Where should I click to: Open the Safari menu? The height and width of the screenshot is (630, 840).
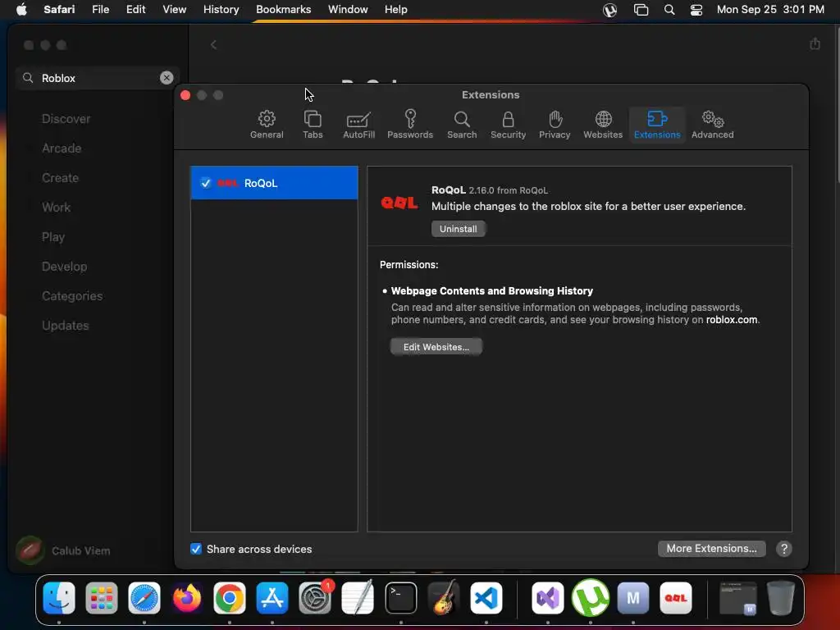click(59, 9)
